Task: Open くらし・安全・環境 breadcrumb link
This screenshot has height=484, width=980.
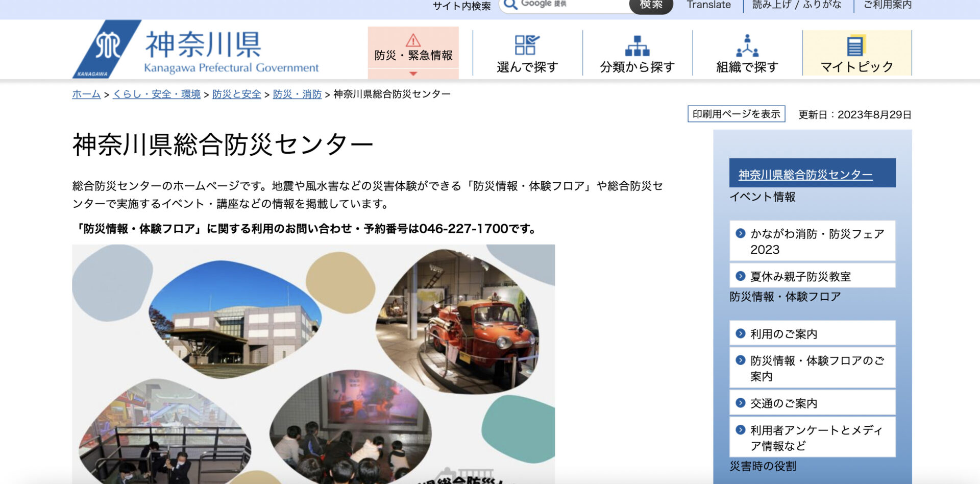Action: coord(156,94)
